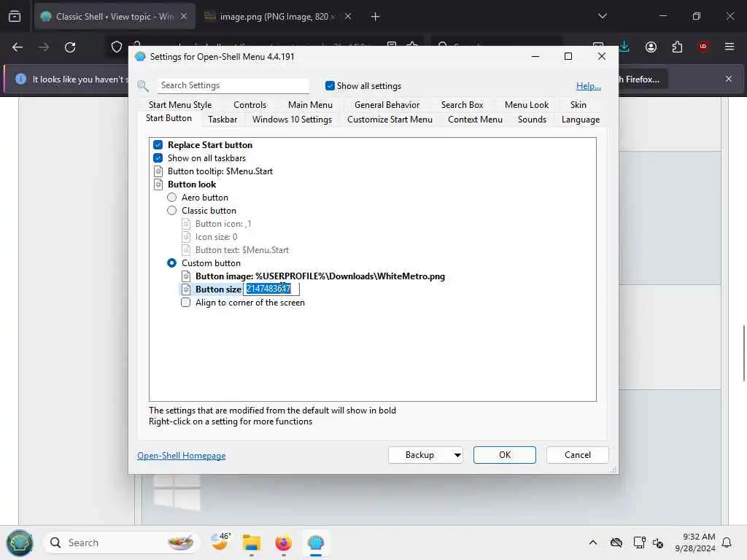Open File Explorer from the taskbar

click(x=251, y=542)
